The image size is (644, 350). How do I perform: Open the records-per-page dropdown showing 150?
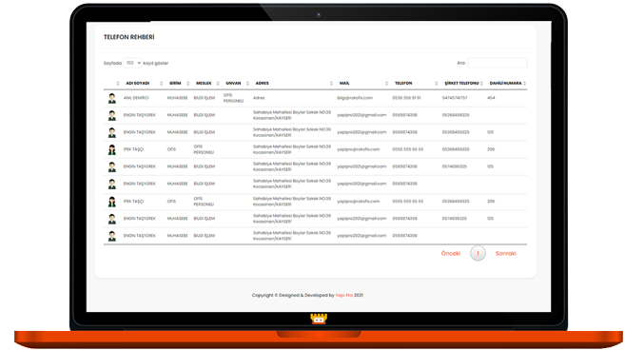click(132, 63)
